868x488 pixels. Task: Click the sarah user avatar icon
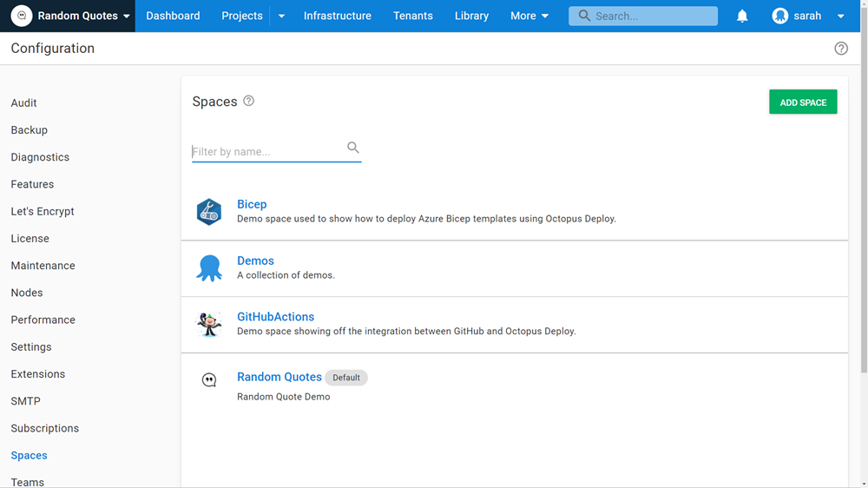tap(780, 16)
